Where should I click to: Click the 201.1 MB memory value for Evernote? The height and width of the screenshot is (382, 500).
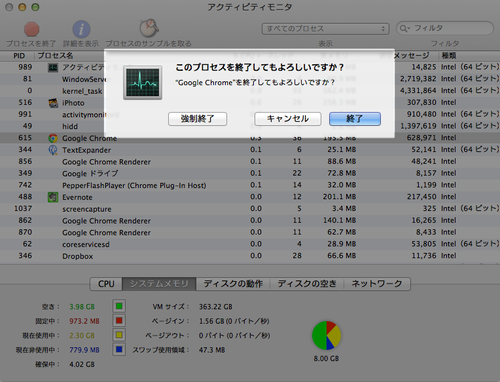point(339,197)
